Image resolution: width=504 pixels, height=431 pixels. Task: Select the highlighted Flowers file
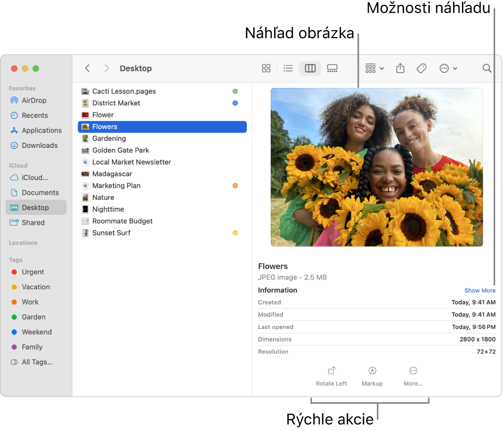(162, 127)
